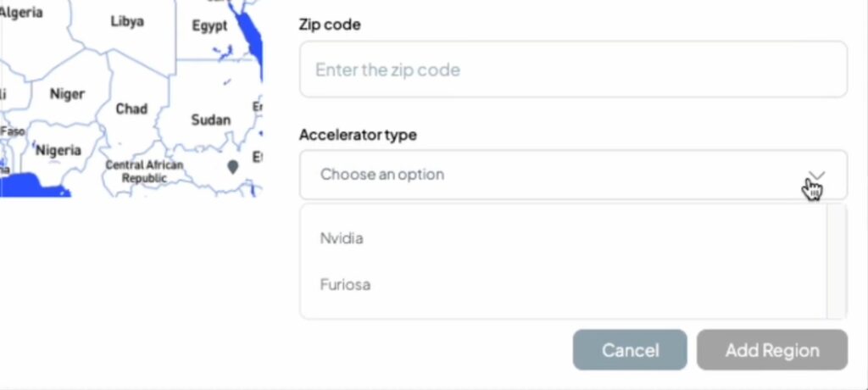Click the Add Region button

click(x=771, y=350)
